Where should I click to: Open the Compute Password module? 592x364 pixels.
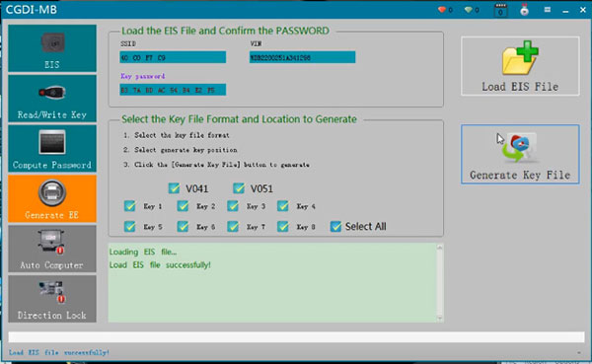pos(52,148)
